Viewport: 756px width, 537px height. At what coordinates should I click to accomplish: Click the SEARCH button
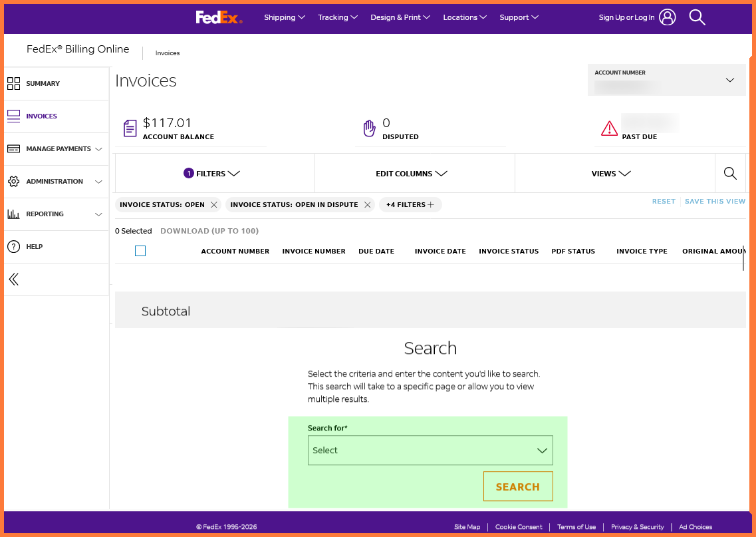(518, 486)
